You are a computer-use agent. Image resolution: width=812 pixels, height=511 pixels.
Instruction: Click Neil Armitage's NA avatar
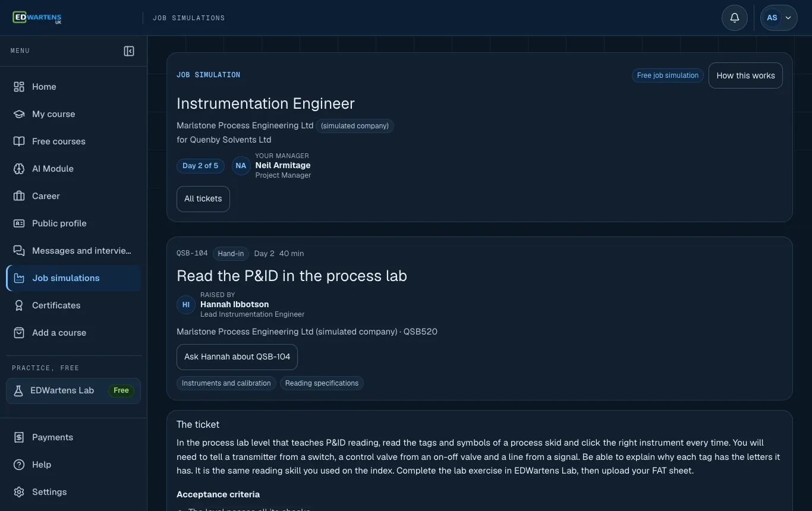(241, 166)
